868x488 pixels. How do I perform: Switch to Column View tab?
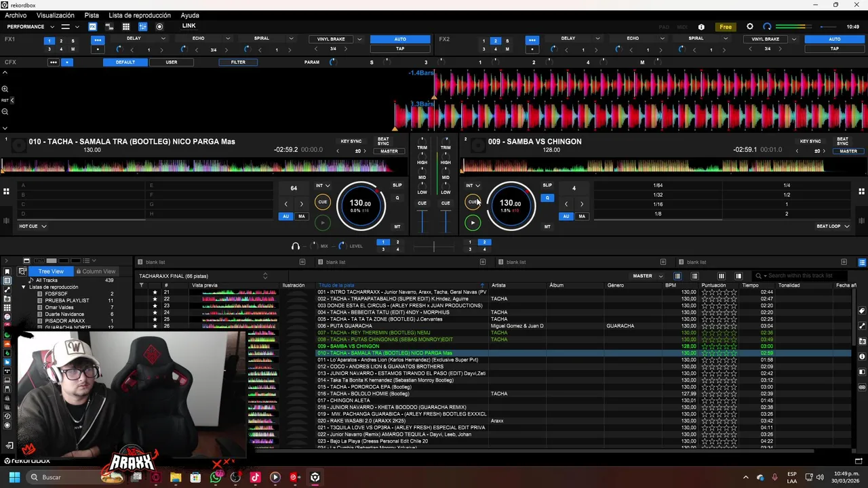pyautogui.click(x=96, y=271)
